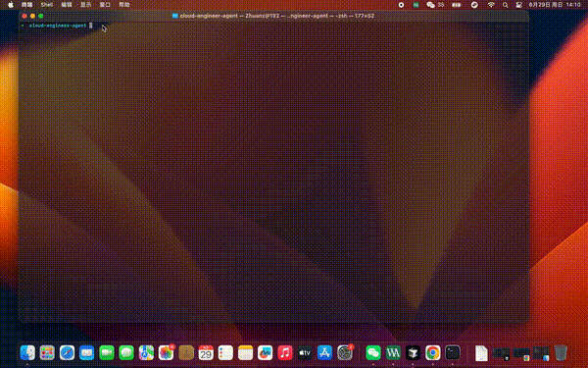The width and height of the screenshot is (588, 368).
Task: Open the Calendar showing 29
Action: click(x=206, y=353)
